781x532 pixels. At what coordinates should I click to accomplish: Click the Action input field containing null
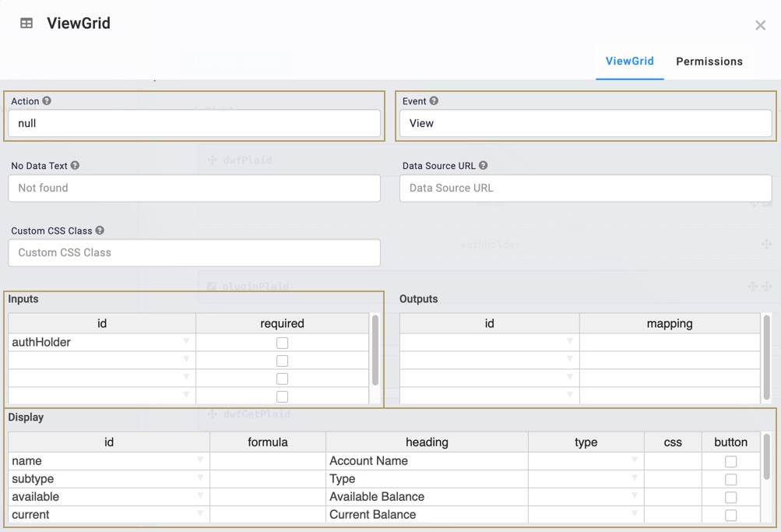[194, 123]
